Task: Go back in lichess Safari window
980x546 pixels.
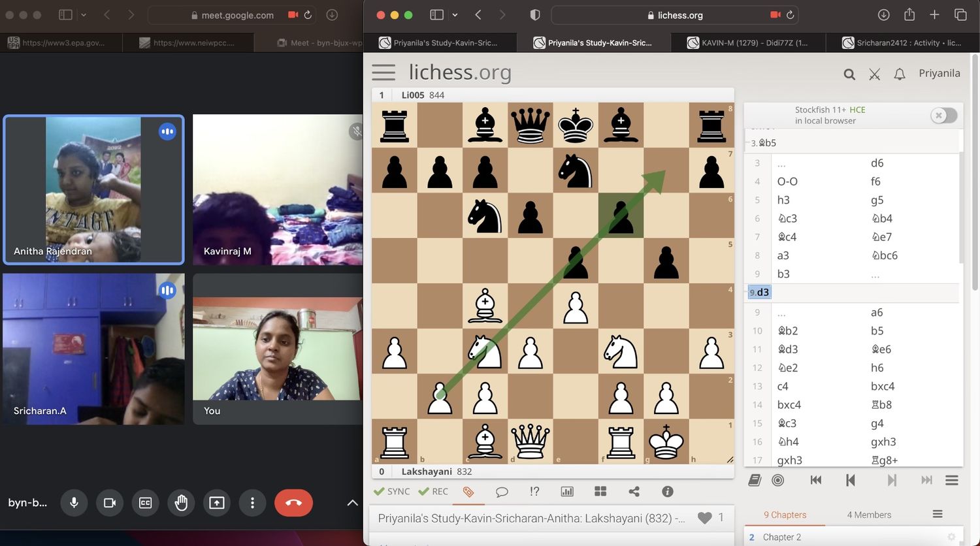Action: coord(478,14)
